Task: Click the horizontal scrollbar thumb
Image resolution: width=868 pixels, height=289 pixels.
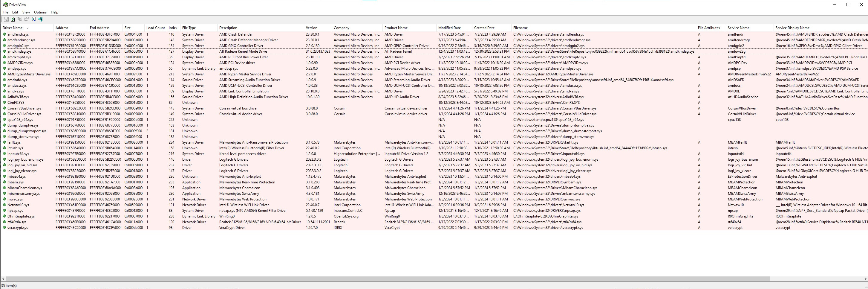Action: pyautogui.click(x=388, y=279)
